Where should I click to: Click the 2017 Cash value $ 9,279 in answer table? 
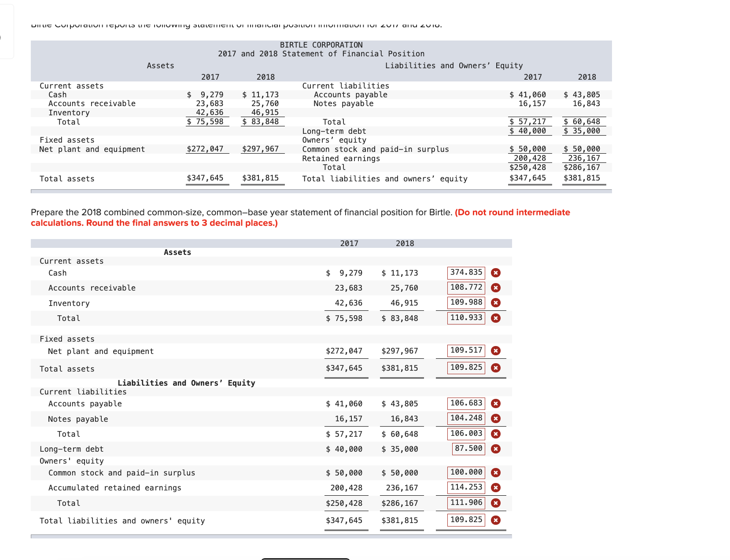[x=344, y=273]
